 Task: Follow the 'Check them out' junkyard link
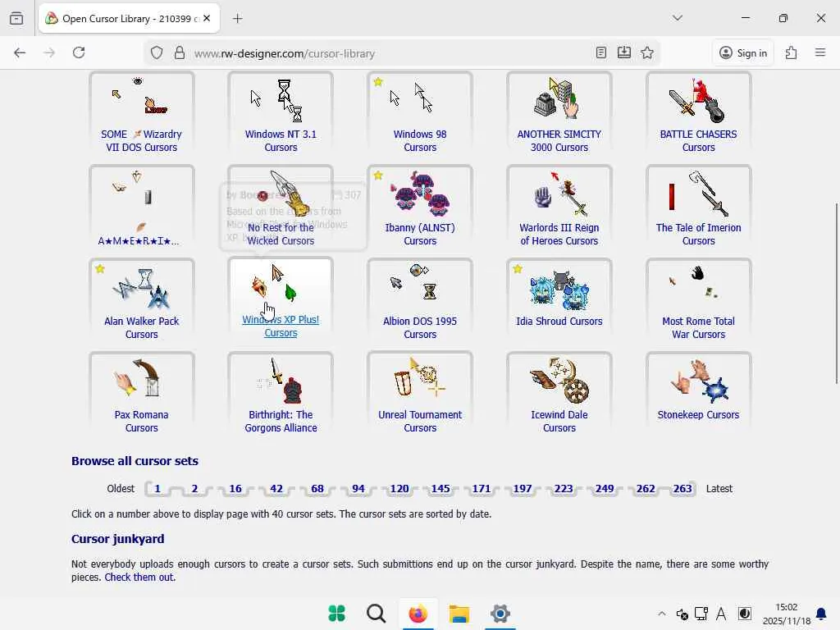pyautogui.click(x=139, y=577)
